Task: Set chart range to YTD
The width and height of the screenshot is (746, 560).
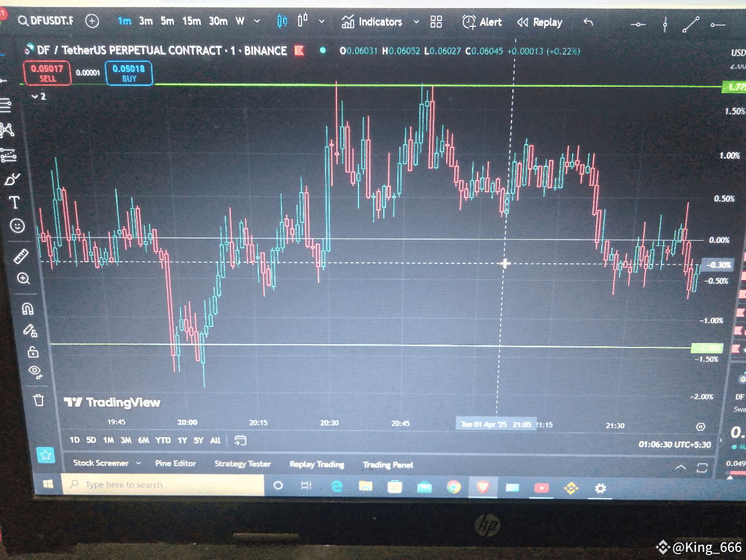Action: click(x=163, y=440)
